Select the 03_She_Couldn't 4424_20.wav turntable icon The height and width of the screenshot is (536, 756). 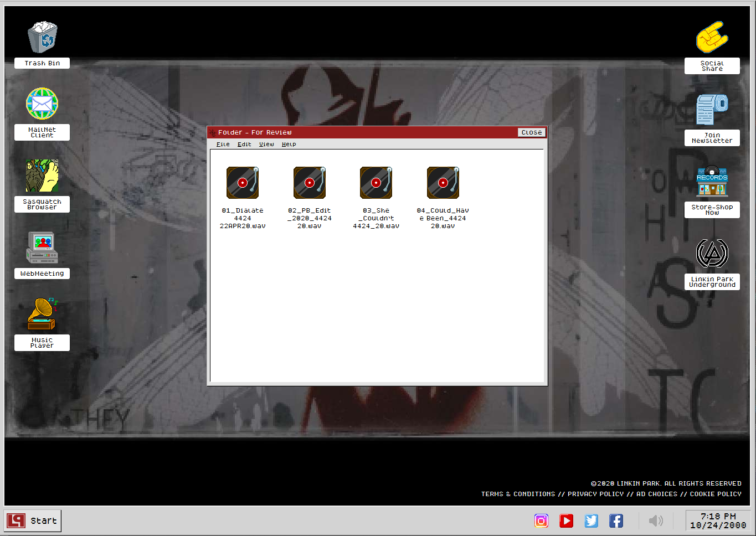tap(376, 183)
